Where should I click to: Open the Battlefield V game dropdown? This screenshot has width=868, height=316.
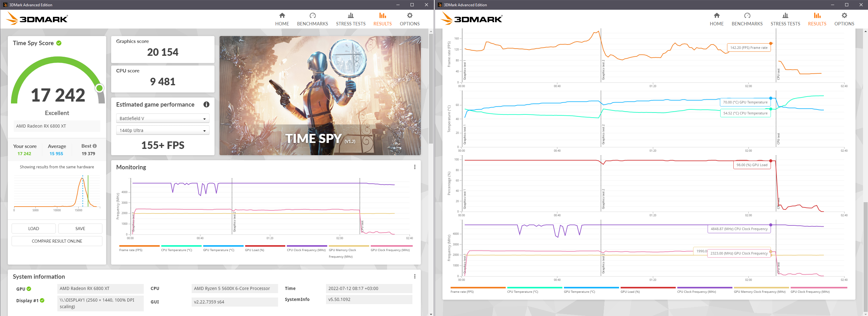coord(163,118)
